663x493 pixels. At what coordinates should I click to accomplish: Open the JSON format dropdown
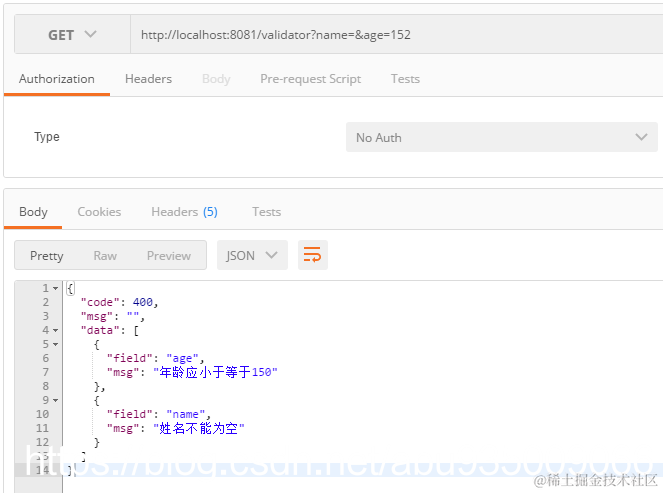click(252, 255)
